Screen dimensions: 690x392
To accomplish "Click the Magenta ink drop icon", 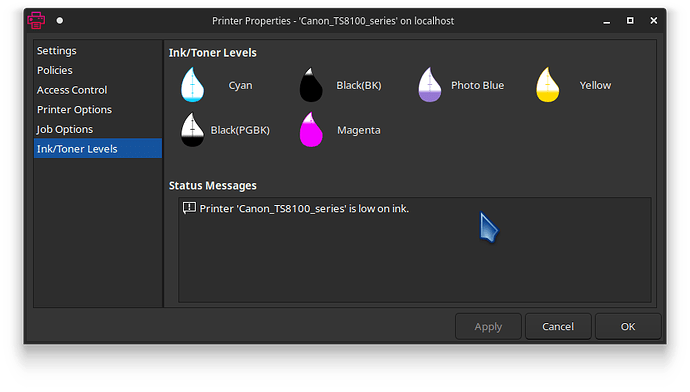I will [x=311, y=129].
